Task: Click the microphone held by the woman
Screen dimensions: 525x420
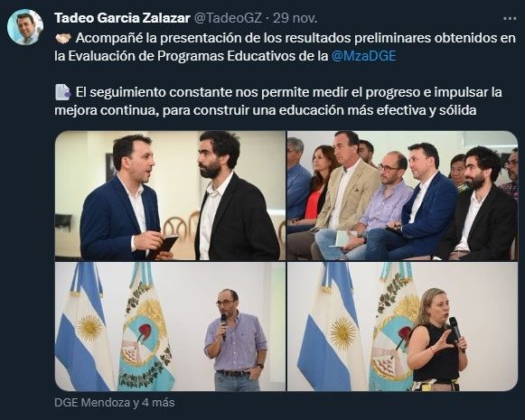Action: [456, 331]
